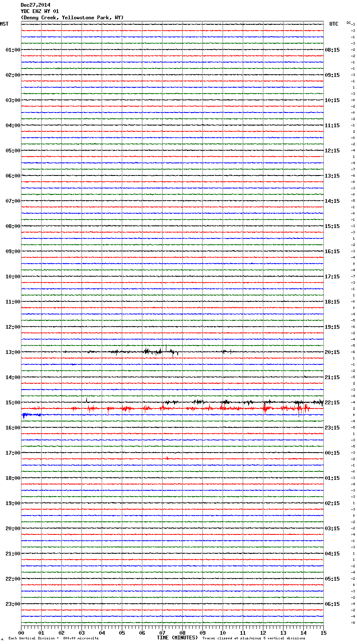Select the 18:00 MST time label
Viewport: 357px width, 644px height.
click(x=13, y=478)
